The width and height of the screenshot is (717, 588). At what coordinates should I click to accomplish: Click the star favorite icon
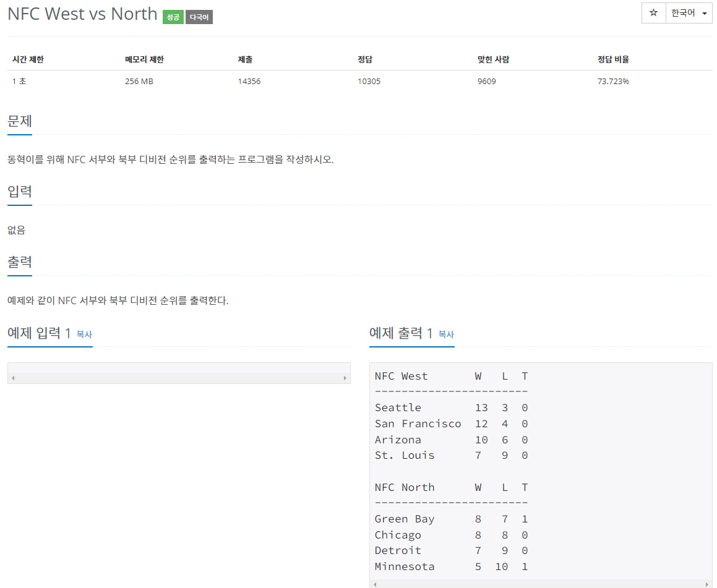click(x=653, y=13)
